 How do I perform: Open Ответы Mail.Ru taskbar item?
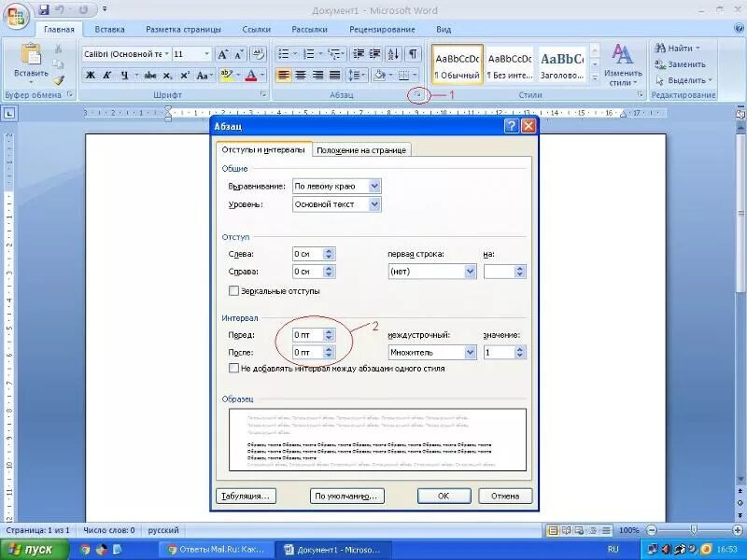217,550
